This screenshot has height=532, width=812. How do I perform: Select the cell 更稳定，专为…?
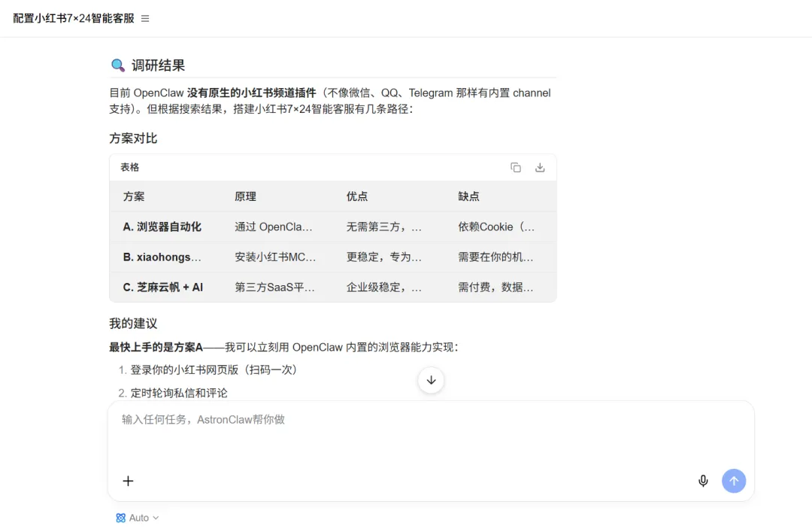[x=383, y=257]
